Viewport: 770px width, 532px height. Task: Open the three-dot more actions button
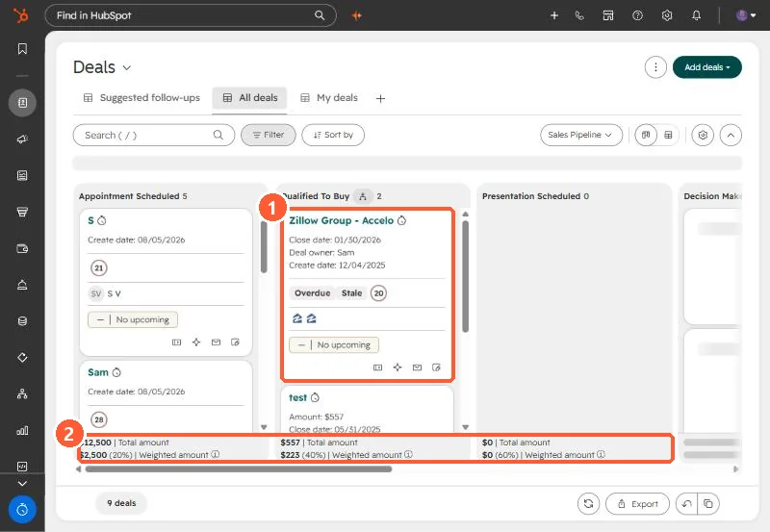tap(655, 67)
